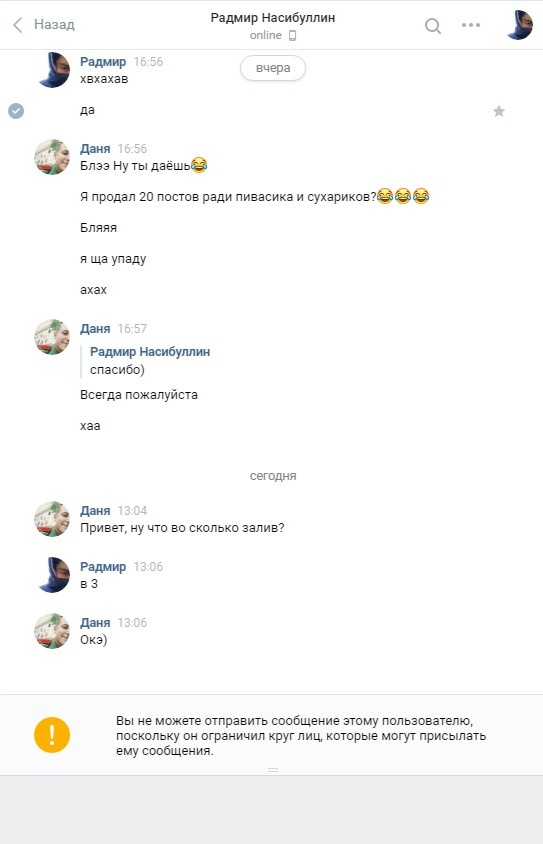Open Радмир sender name at 13:06
Image resolution: width=543 pixels, height=844 pixels.
pyautogui.click(x=103, y=566)
